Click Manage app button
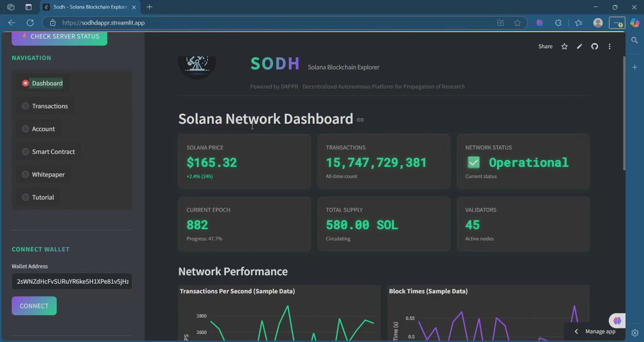Image resolution: width=644 pixels, height=342 pixels. [x=600, y=331]
